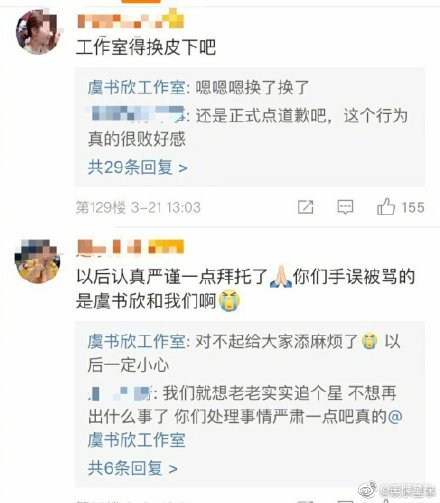Viewport: 440px width, 503px height.
Task: Tap the reply bubble icon on floor 129
Action: tap(345, 207)
